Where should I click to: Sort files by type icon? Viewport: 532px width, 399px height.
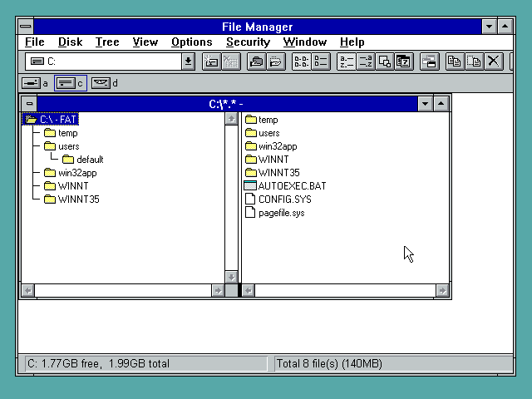(x=366, y=62)
